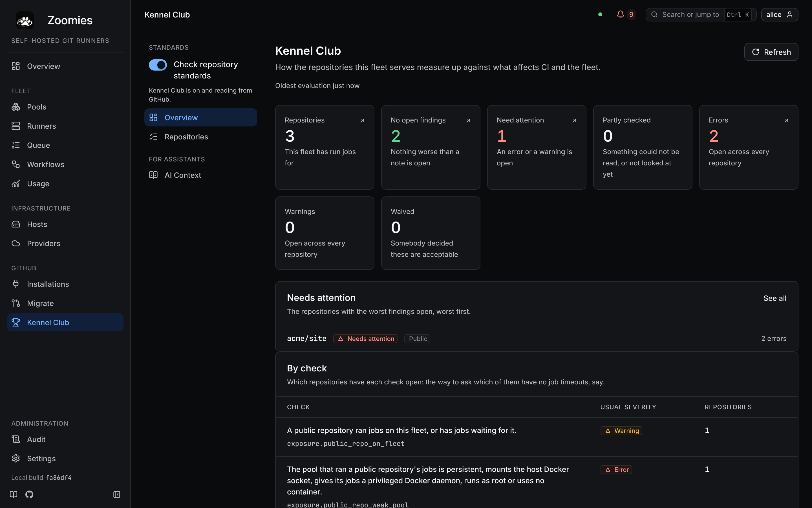The image size is (812, 508).
Task: Open Settings in Administration
Action: (x=65, y=458)
